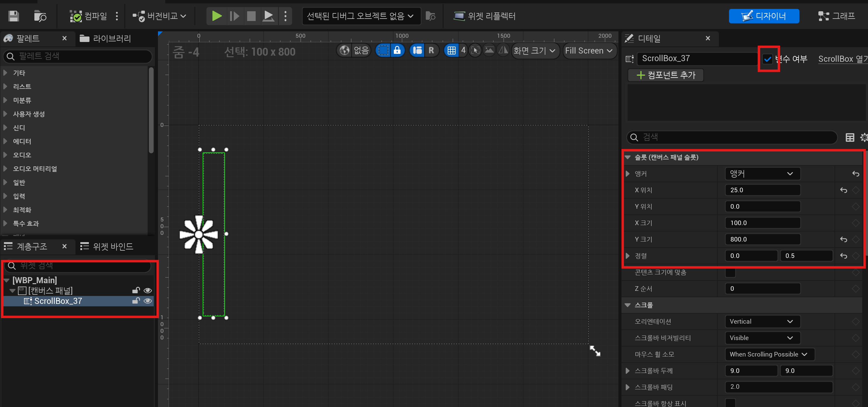
Task: Click find debug object icon
Action: coord(430,16)
